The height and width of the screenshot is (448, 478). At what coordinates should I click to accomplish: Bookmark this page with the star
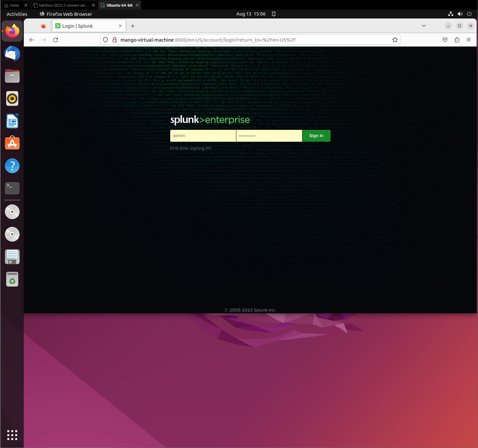coord(395,40)
